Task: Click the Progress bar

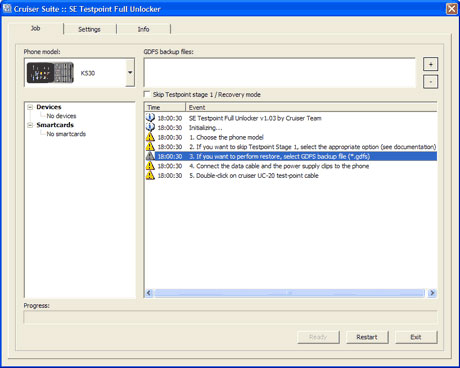Action: pos(230,317)
